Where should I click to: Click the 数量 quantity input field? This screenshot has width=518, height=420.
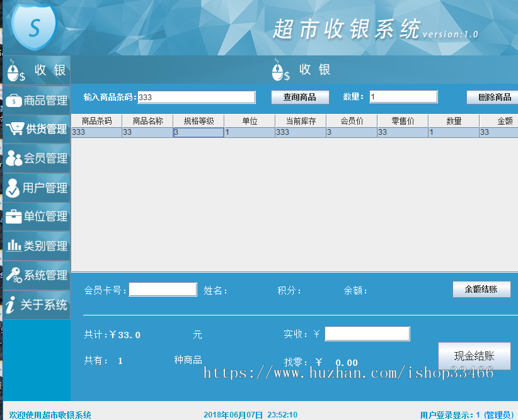(403, 97)
